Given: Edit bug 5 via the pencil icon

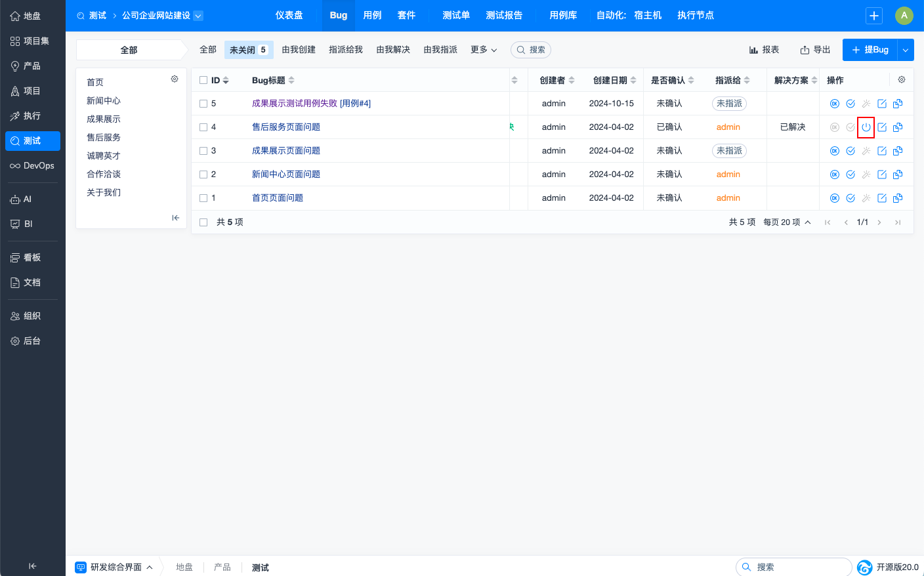Looking at the screenshot, I should point(882,104).
